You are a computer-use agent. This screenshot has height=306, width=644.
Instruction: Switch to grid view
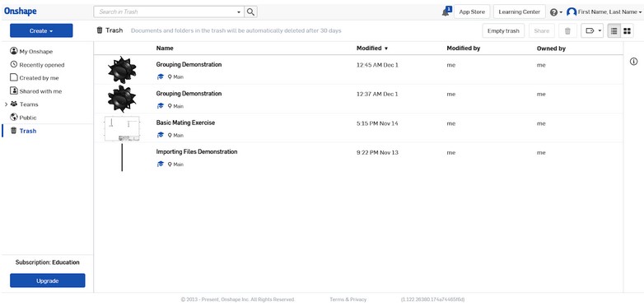[627, 30]
